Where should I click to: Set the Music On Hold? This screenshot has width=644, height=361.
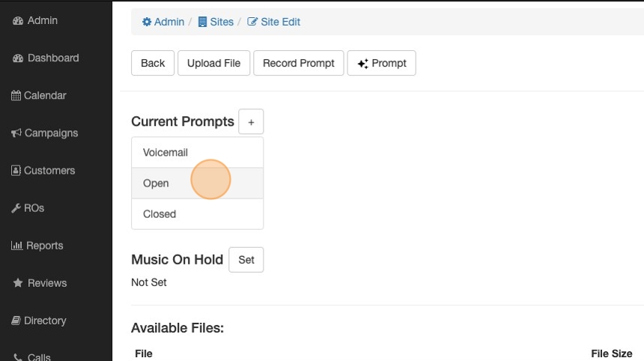pos(246,260)
